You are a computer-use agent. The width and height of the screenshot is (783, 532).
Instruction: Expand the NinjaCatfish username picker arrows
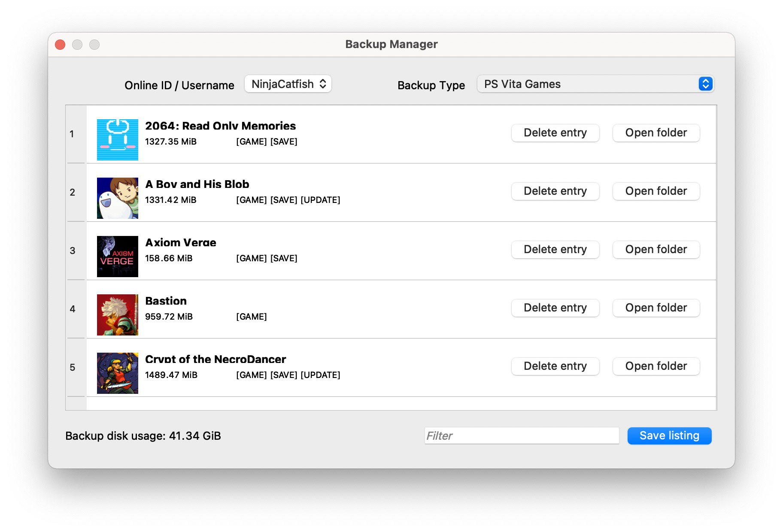tap(323, 84)
